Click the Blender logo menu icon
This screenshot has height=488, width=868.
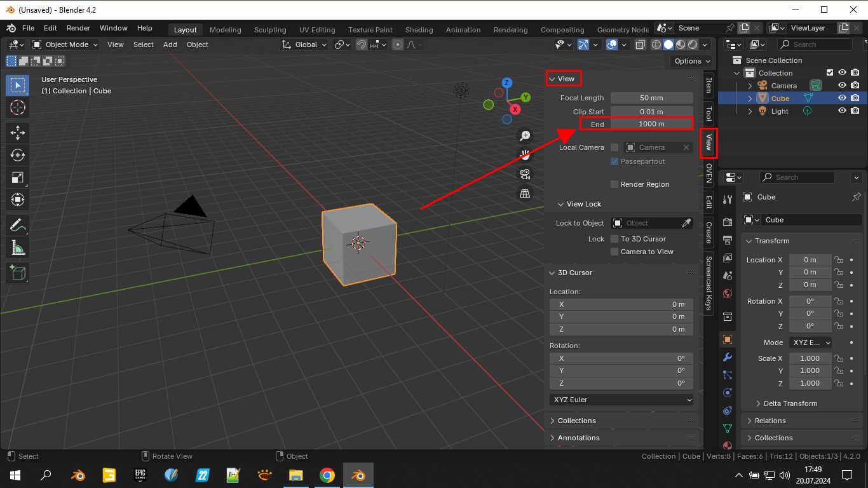coord(11,29)
